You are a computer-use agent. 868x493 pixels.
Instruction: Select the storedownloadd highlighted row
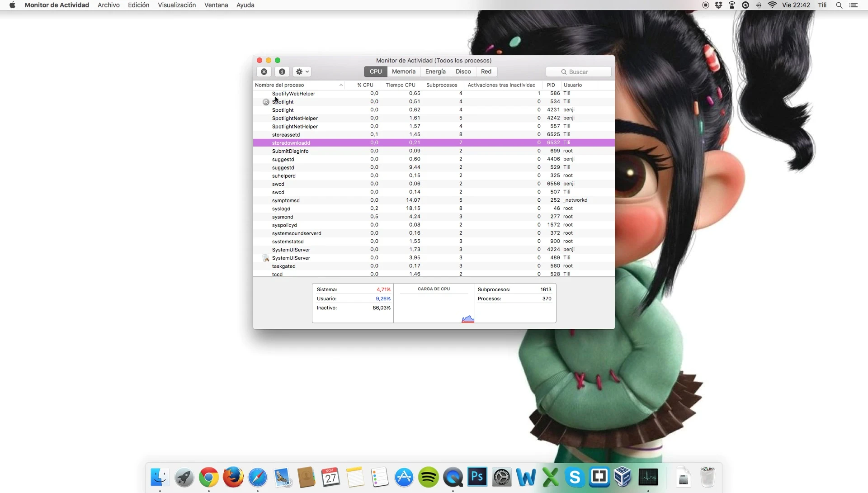click(434, 143)
